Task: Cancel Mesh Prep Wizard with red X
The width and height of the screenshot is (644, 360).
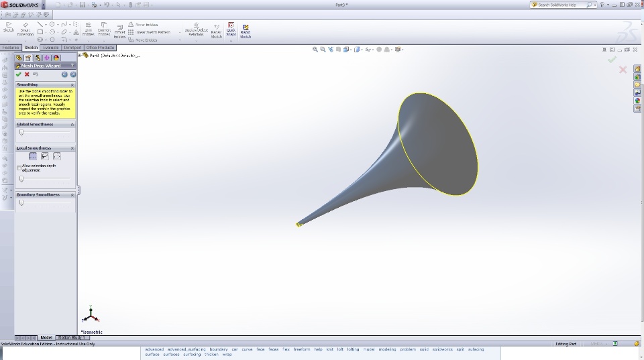Action: (x=27, y=74)
